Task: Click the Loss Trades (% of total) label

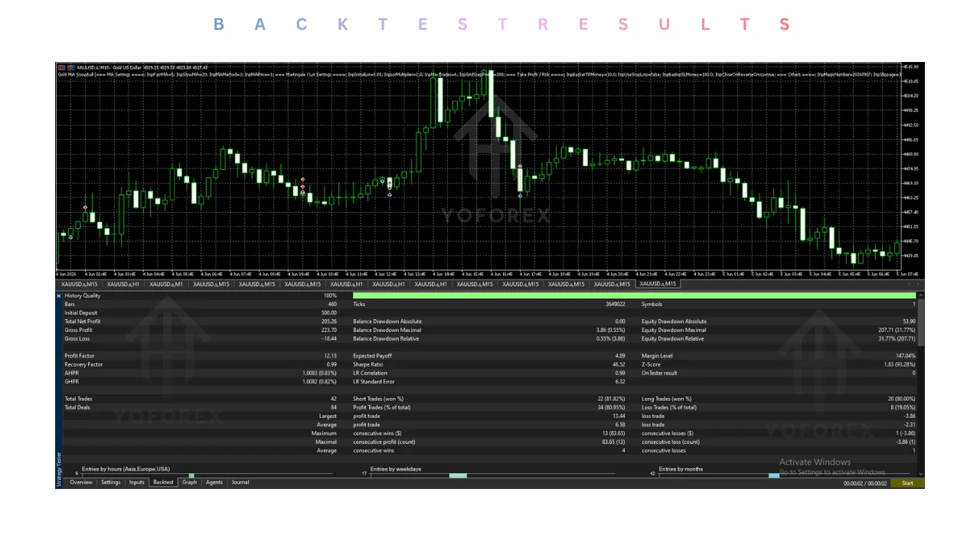Action: tap(670, 407)
